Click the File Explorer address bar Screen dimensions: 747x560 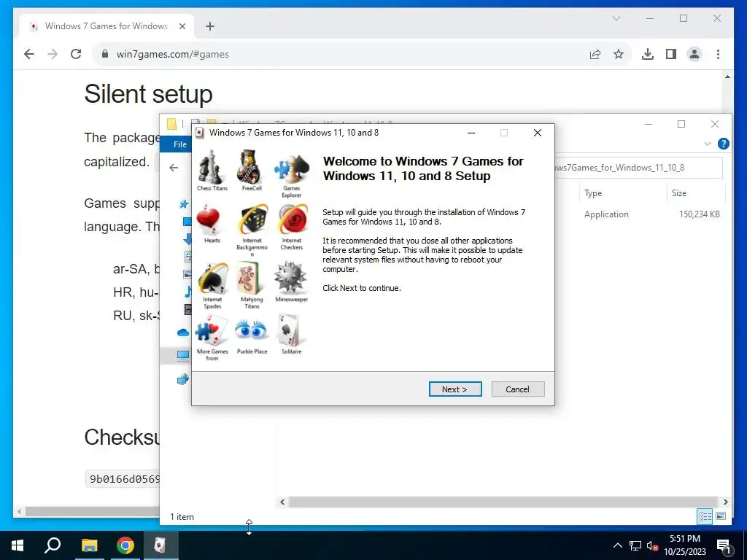point(638,168)
